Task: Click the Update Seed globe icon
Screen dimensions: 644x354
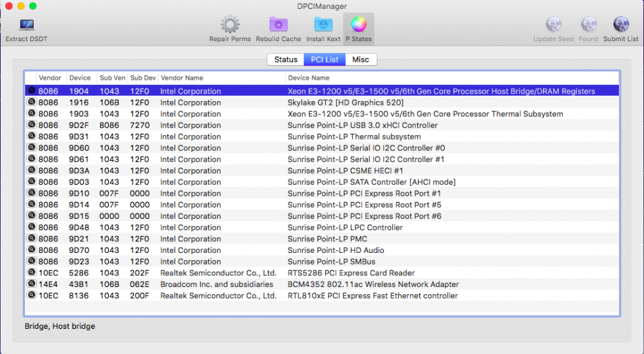Action: click(553, 24)
